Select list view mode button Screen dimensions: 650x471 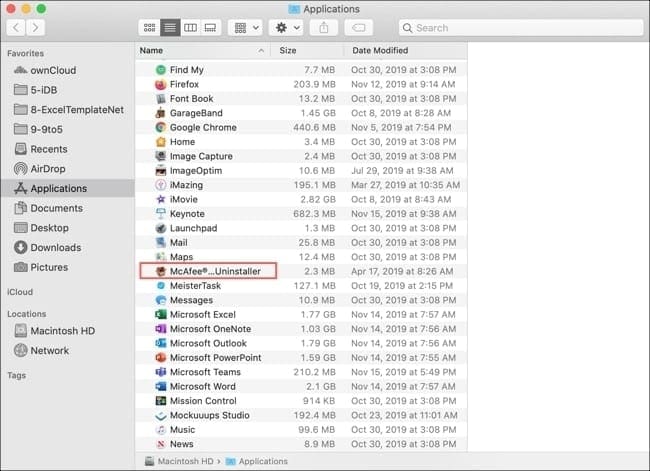[x=170, y=28]
